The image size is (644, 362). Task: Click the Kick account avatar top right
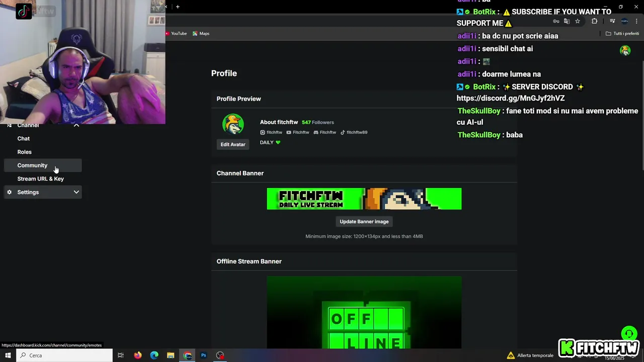click(x=625, y=50)
